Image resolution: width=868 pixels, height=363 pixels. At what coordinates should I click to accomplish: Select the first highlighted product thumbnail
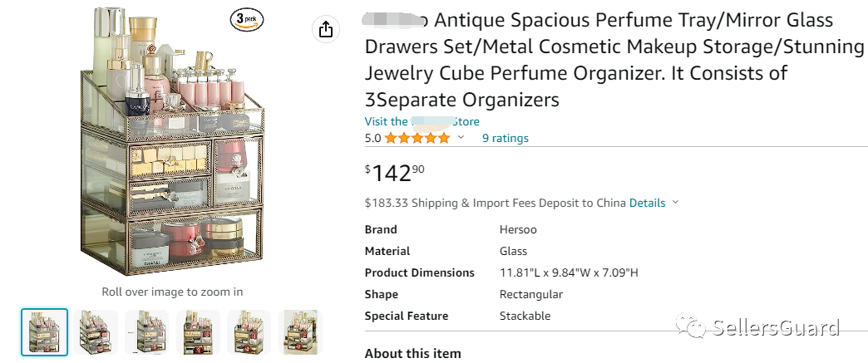click(x=44, y=332)
